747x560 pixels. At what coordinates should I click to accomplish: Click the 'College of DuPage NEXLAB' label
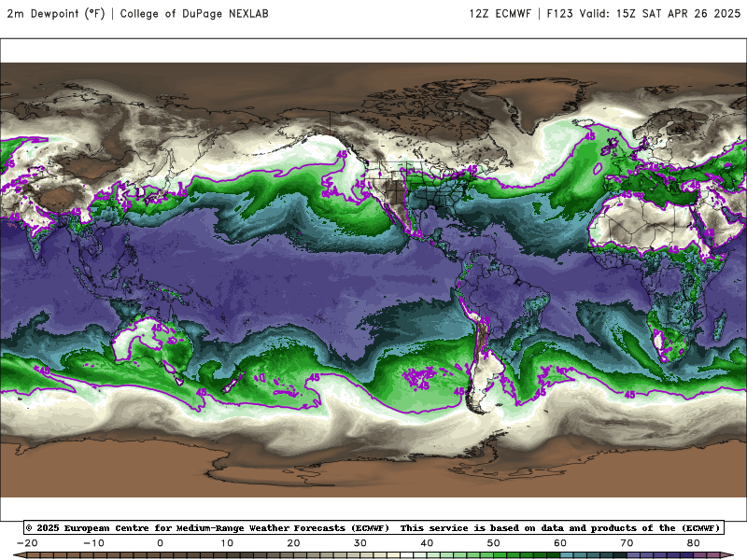(194, 13)
